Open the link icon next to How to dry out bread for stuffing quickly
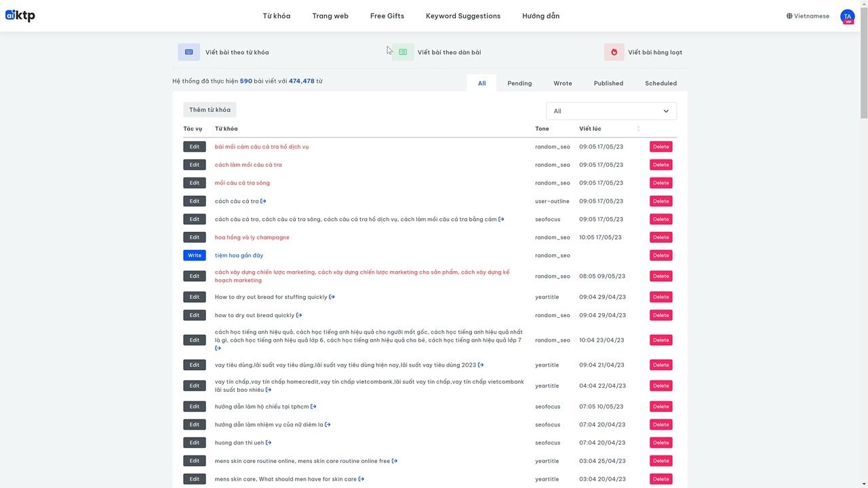 (332, 297)
